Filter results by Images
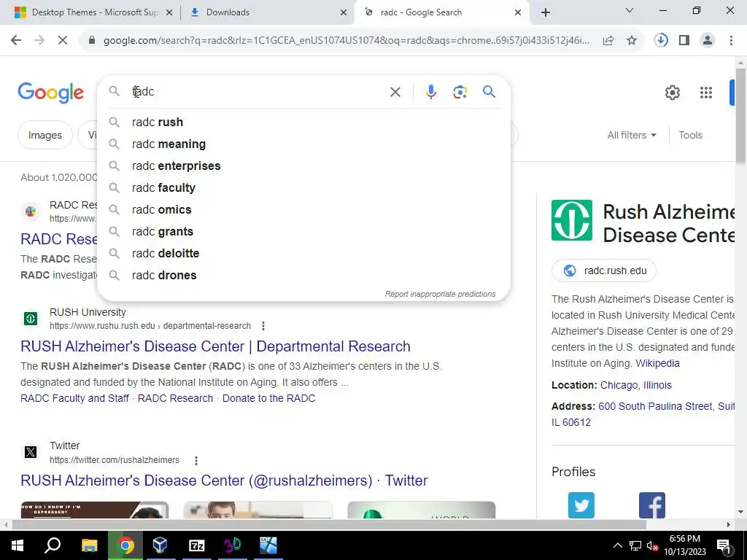This screenshot has height=560, width=747. pyautogui.click(x=44, y=135)
